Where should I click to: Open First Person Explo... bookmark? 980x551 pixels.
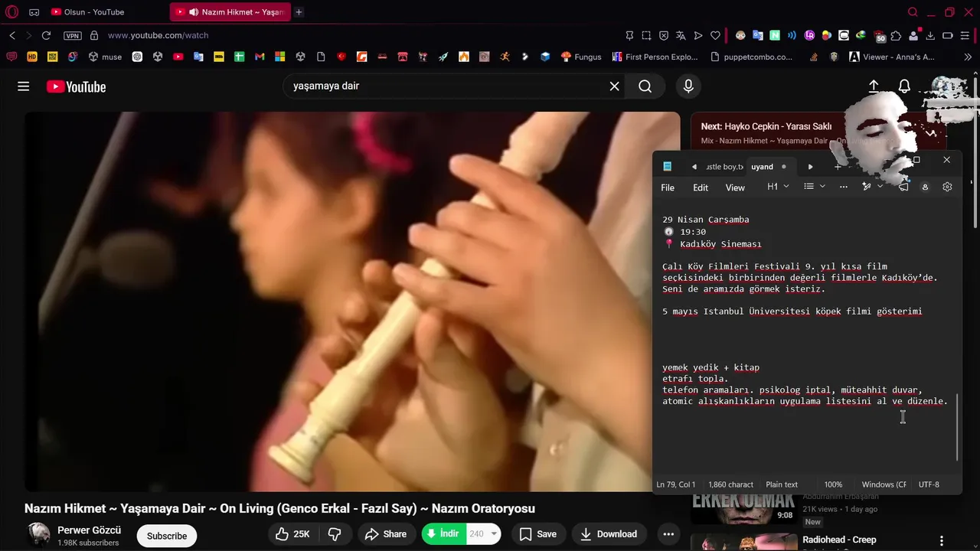pyautogui.click(x=655, y=57)
